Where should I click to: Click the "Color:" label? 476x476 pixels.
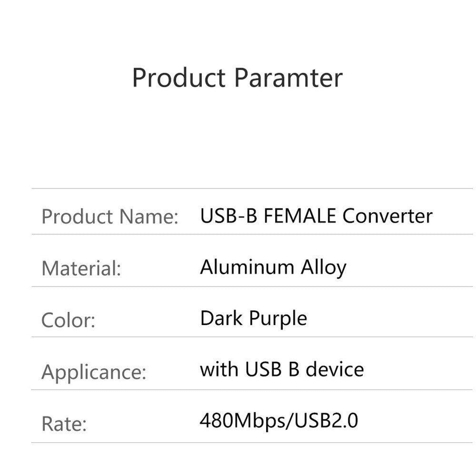pyautogui.click(x=69, y=320)
